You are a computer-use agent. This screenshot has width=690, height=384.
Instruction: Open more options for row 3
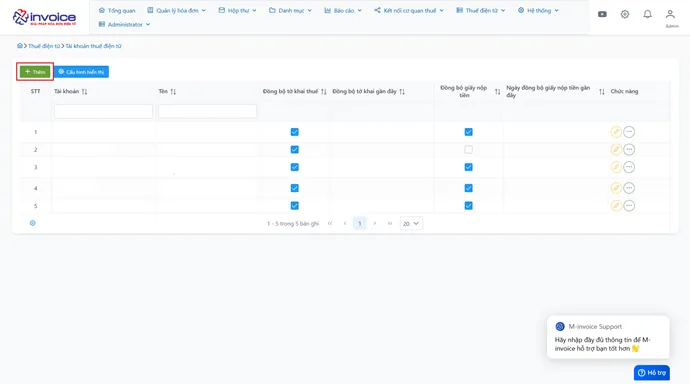(x=629, y=167)
